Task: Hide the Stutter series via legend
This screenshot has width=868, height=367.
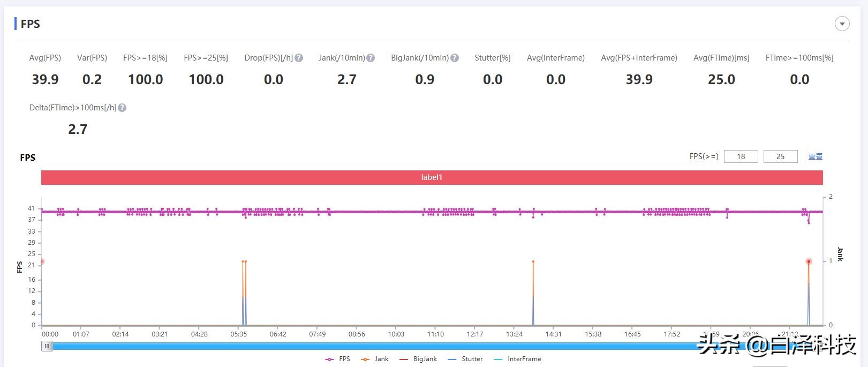Action: pyautogui.click(x=465, y=359)
